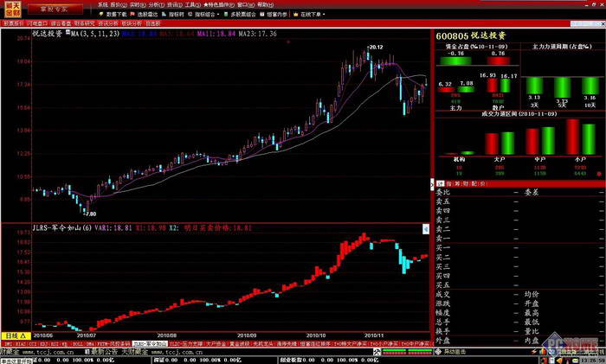Select the 大户筹金 indicator tab
The image size is (606, 364).
click(x=216, y=343)
